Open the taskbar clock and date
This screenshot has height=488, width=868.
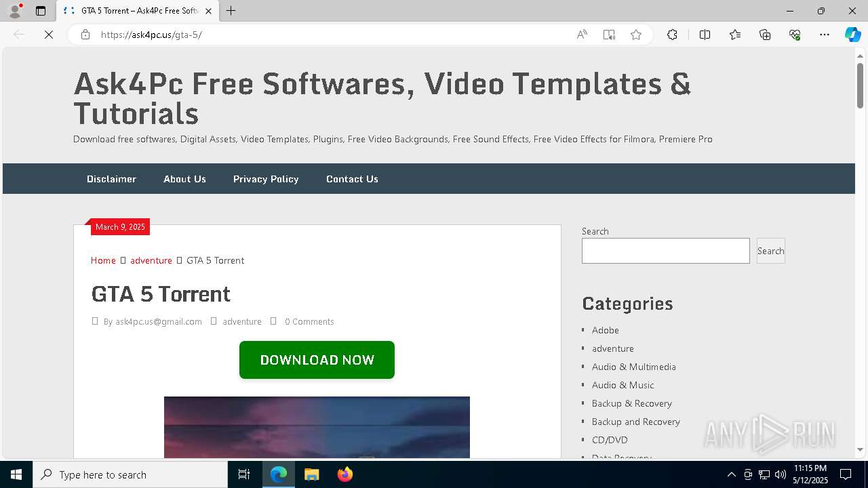(x=810, y=474)
